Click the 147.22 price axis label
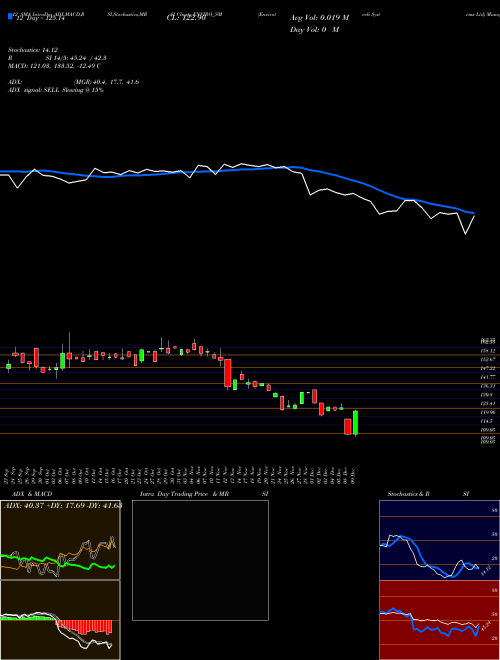The image size is (500, 660). (489, 368)
